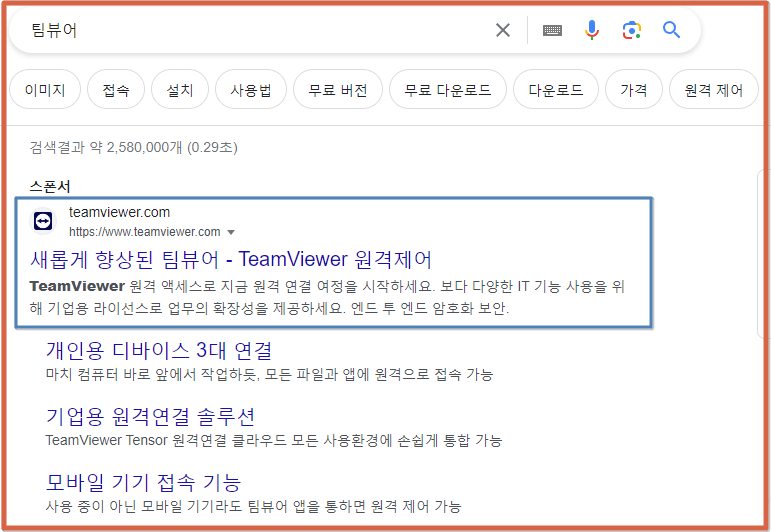Select the 이미지 filter chip
Screen dimensions: 771x532
click(x=45, y=89)
